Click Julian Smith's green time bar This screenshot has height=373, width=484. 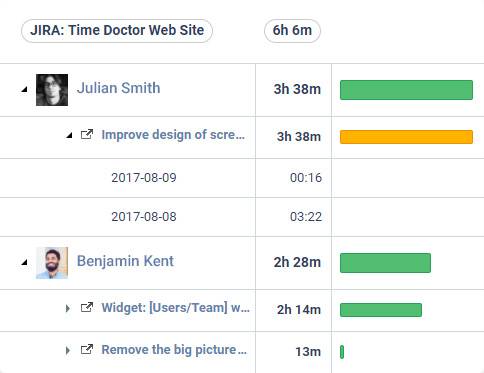pos(406,90)
